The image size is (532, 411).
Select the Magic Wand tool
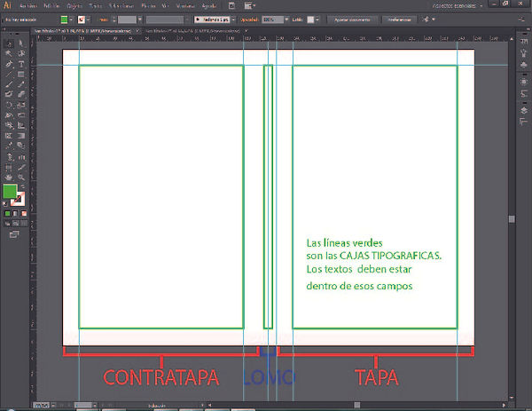click(x=9, y=53)
